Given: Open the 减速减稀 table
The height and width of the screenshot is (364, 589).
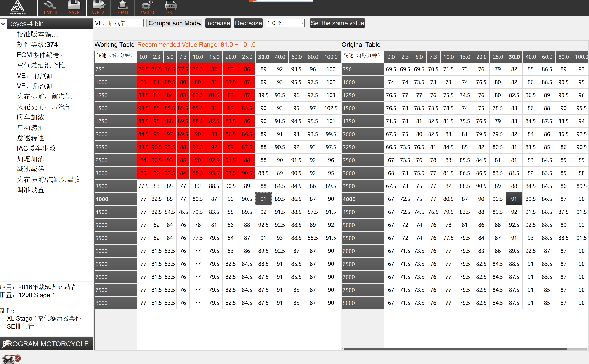Looking at the screenshot, I should pos(30,169).
